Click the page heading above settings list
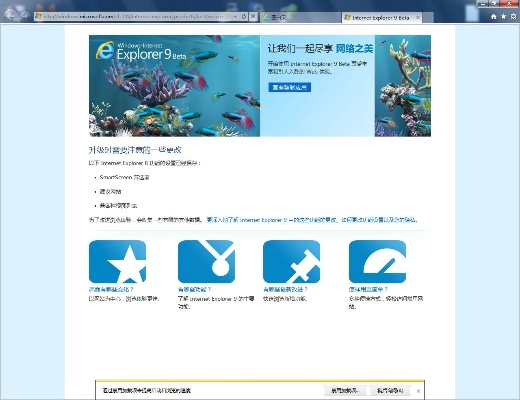The image size is (520, 400). (x=135, y=150)
